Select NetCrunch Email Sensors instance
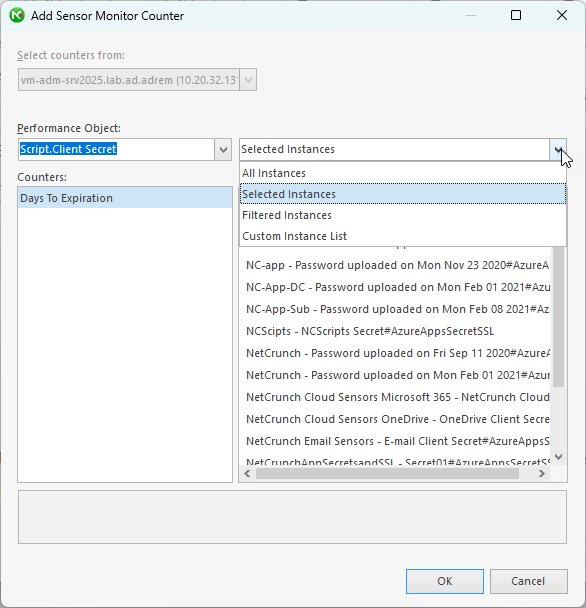The height and width of the screenshot is (608, 586). (x=397, y=441)
